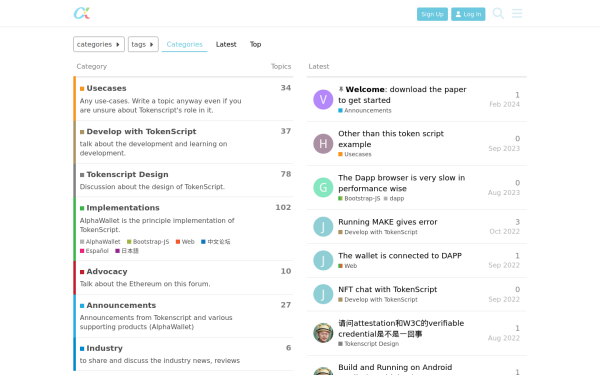Click photo avatar beside attestation W3C topic
Image resolution: width=600 pixels, height=375 pixels.
[323, 333]
